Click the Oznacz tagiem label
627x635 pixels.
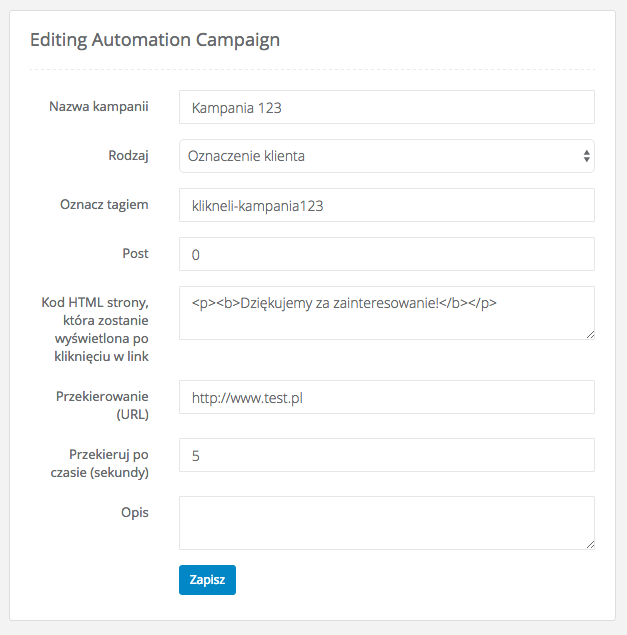[104, 205]
